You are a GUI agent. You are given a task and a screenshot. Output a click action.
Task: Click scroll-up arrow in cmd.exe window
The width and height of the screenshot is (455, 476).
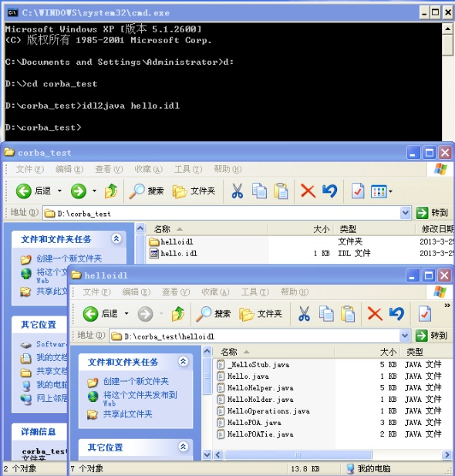448,29
